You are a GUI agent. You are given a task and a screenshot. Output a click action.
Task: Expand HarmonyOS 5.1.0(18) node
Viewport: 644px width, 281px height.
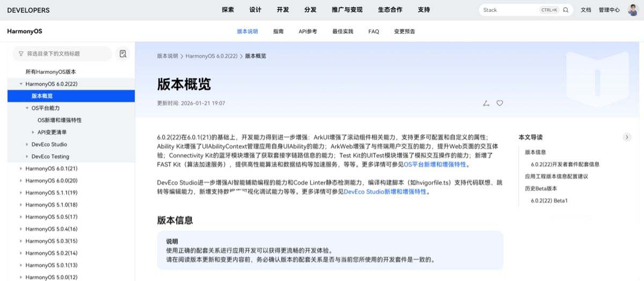[21, 205]
